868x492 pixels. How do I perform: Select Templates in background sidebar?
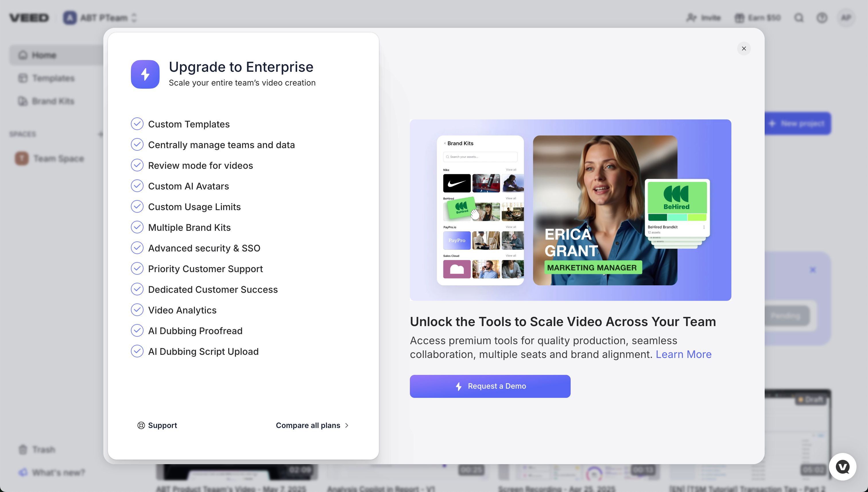click(x=46, y=78)
